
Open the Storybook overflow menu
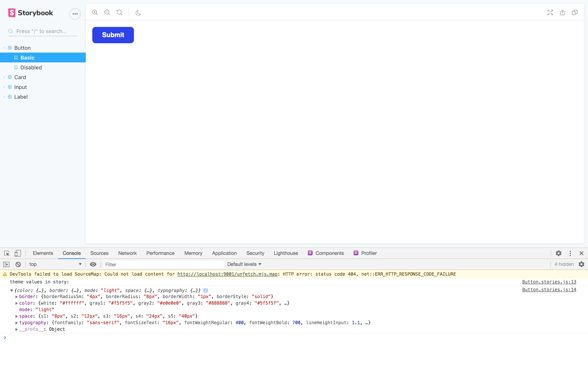pos(75,14)
